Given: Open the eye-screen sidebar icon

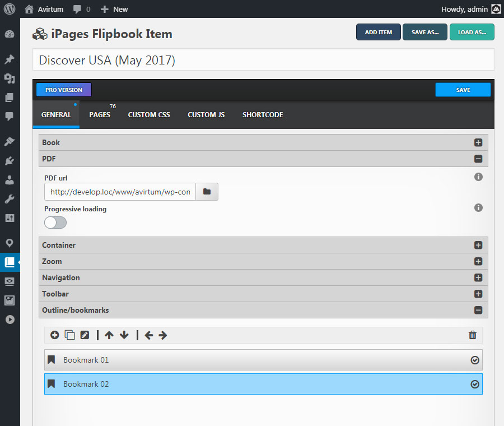Looking at the screenshot, I should tap(10, 281).
